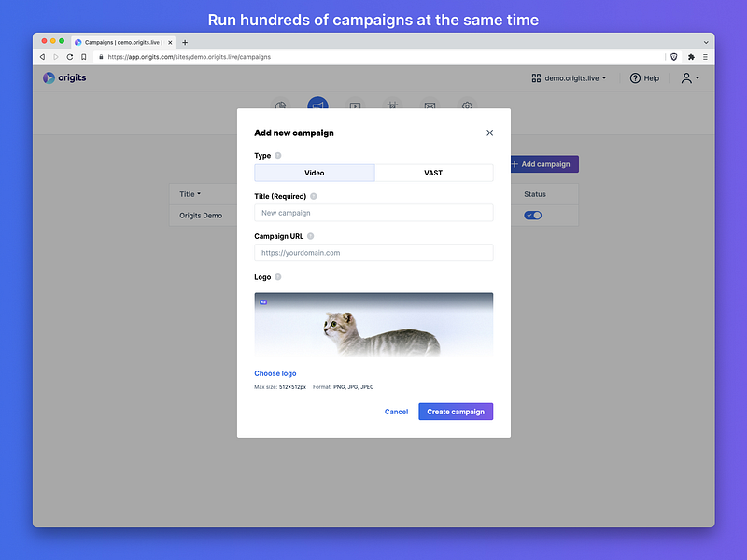The image size is (747, 560).
Task: Toggle the Origits Demo status switch
Action: pos(532,216)
